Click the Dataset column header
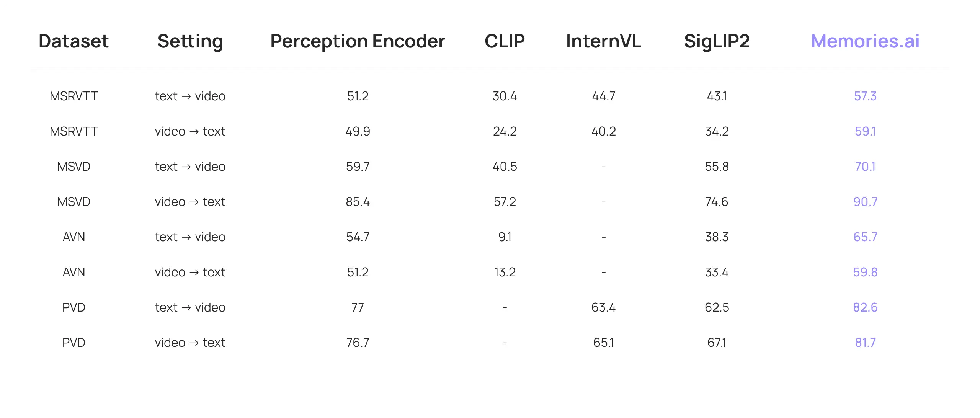The height and width of the screenshot is (418, 980). pos(73,41)
